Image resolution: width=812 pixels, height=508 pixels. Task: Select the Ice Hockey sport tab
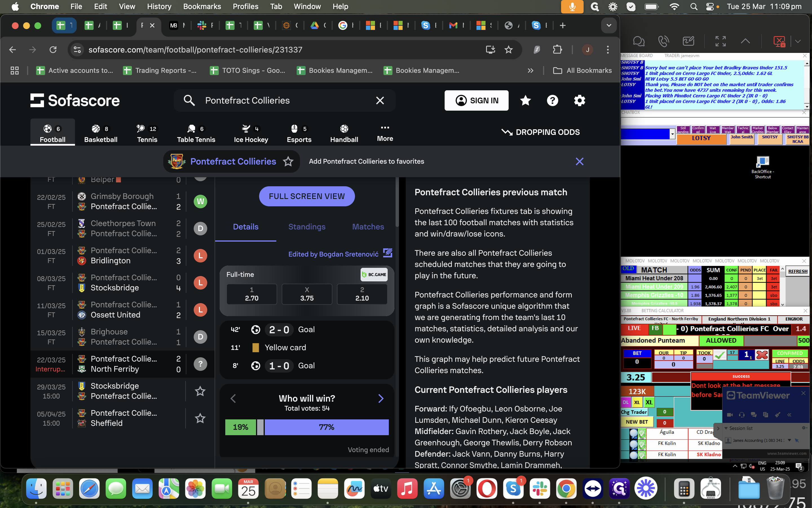251,133
